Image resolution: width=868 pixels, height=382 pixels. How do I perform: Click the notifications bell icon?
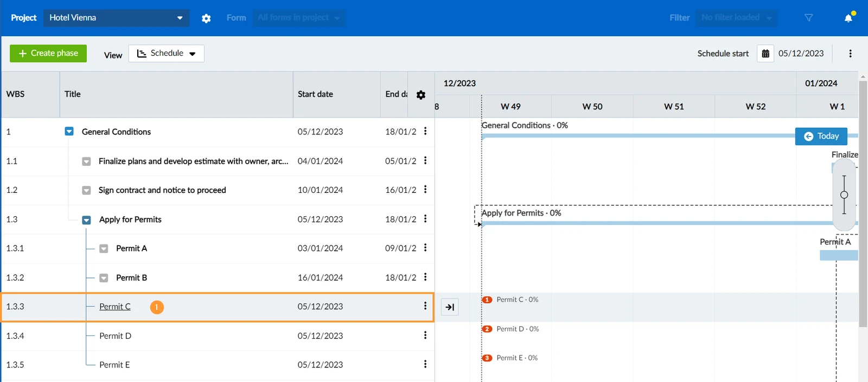(848, 18)
